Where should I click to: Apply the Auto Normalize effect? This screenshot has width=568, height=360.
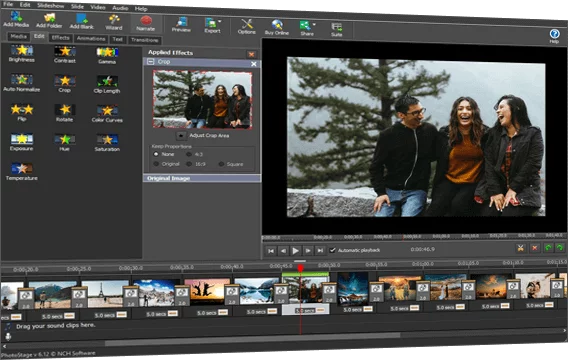22,83
